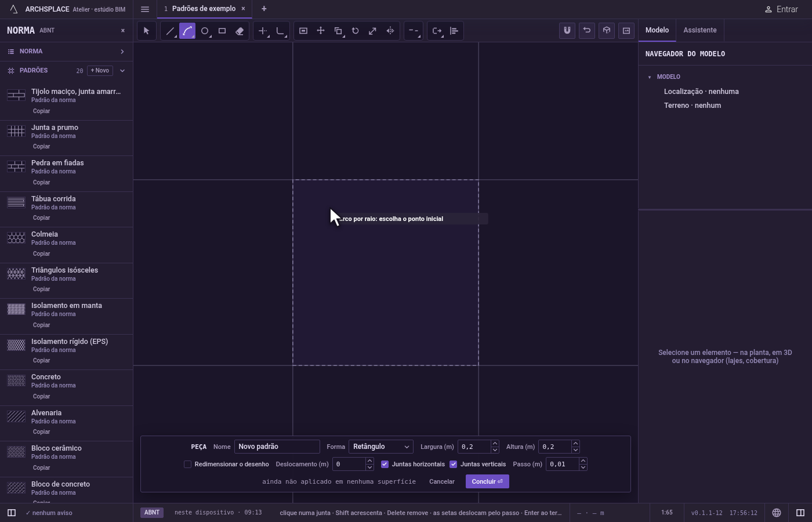Select the Line drawing tool

pos(170,31)
